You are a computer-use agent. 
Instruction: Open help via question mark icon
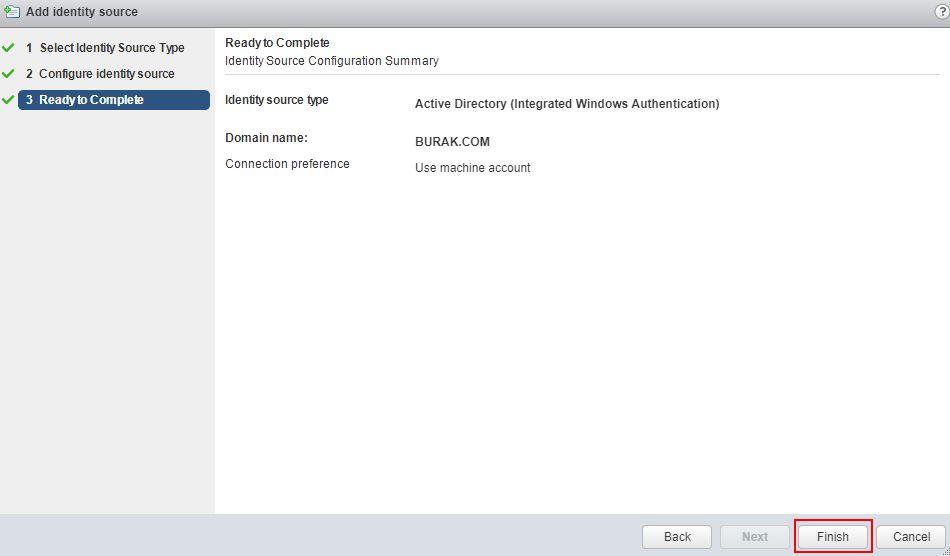[942, 12]
